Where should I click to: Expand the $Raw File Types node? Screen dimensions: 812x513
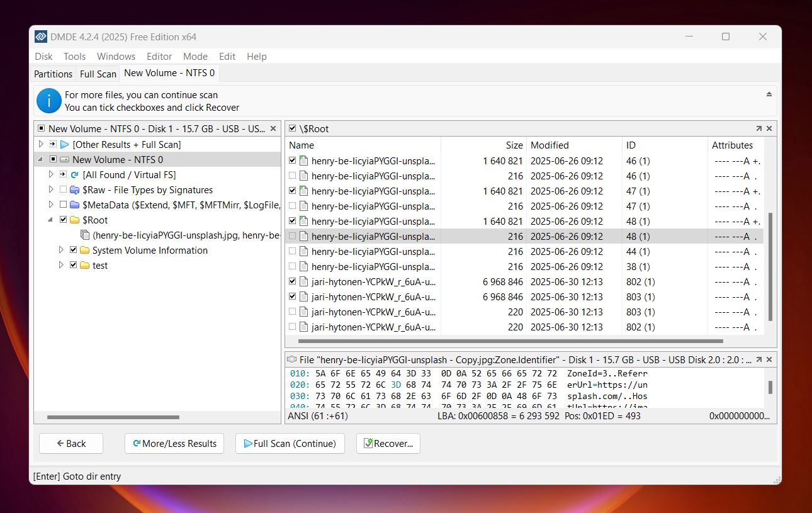point(52,189)
